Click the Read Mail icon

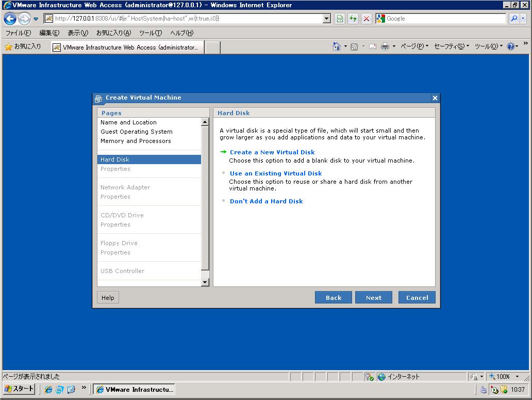(x=373, y=46)
